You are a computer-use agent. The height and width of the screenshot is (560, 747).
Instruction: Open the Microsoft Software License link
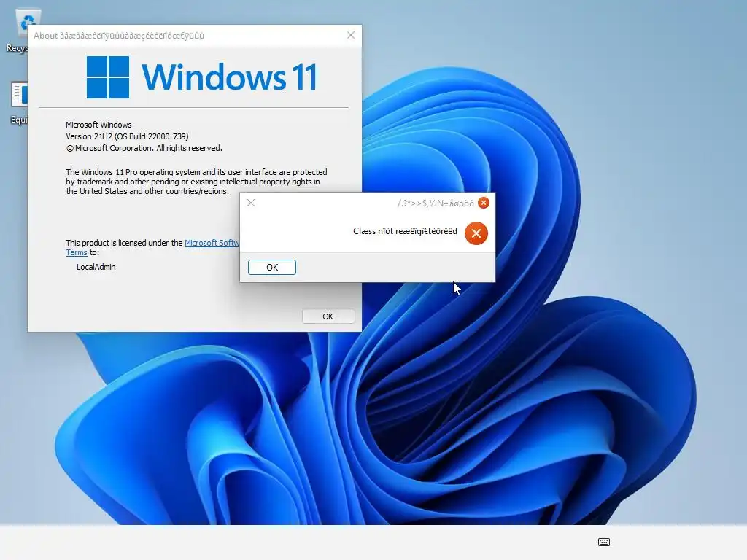click(x=212, y=243)
